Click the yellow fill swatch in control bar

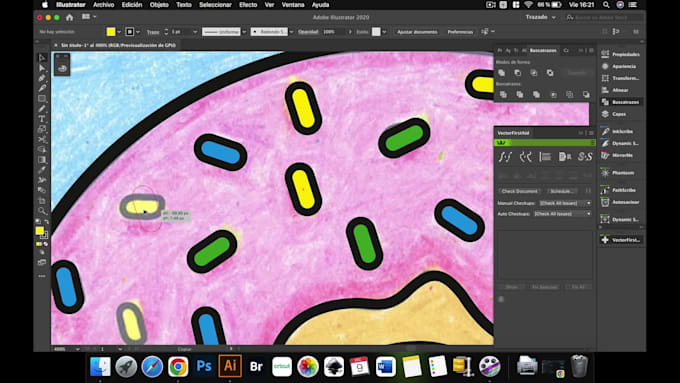(x=111, y=32)
